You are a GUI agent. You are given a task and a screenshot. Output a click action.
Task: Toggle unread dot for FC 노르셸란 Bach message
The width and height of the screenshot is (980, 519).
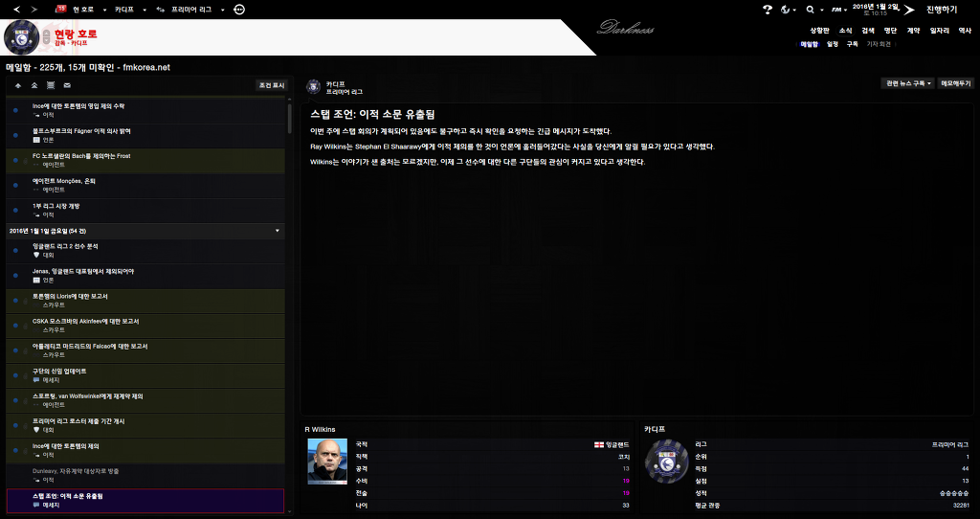coord(15,160)
